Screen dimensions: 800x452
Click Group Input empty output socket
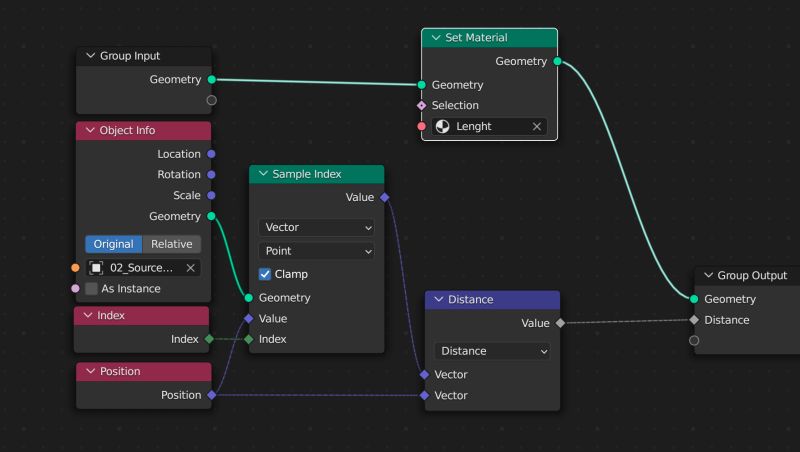pos(212,101)
